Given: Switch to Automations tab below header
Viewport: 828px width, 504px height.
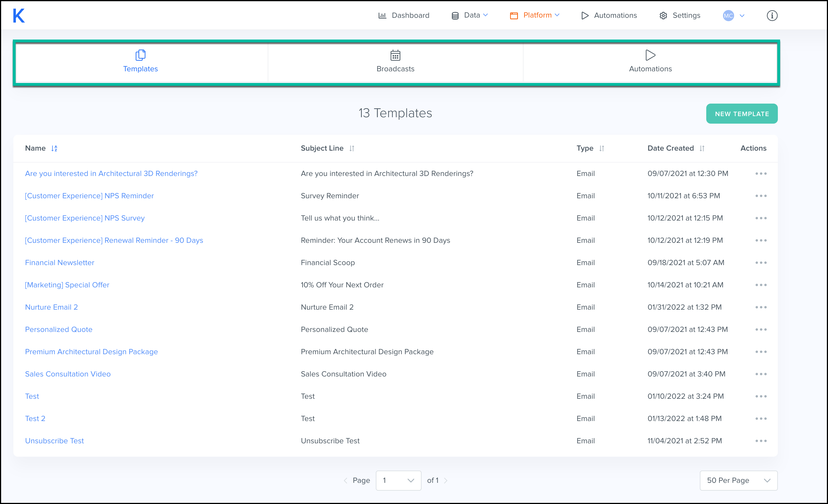Looking at the screenshot, I should pos(650,62).
